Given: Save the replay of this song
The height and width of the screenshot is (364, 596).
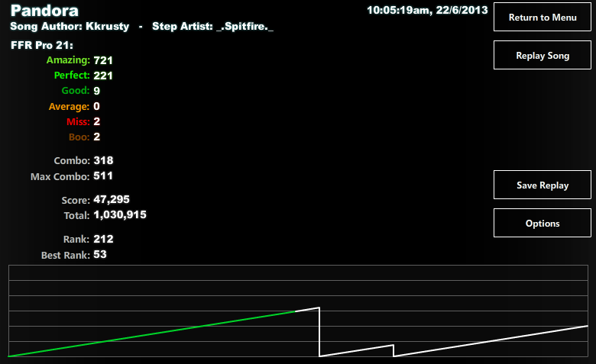Looking at the screenshot, I should coord(542,185).
